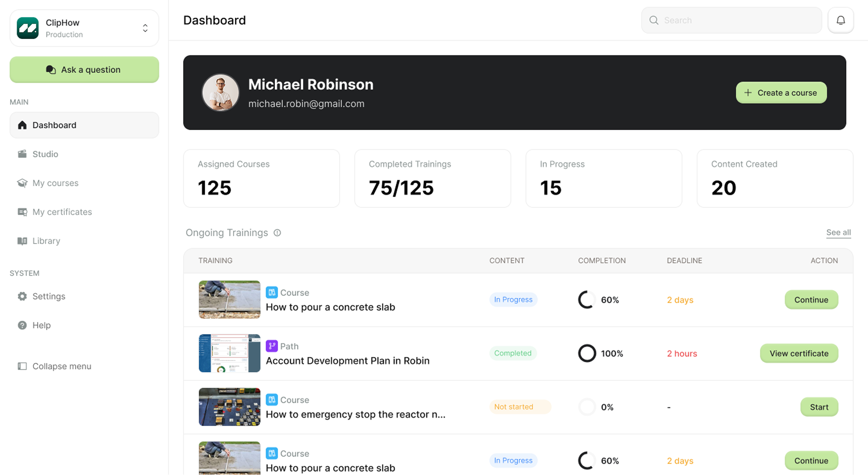
Task: Click the open book Library icon
Action: 22,241
